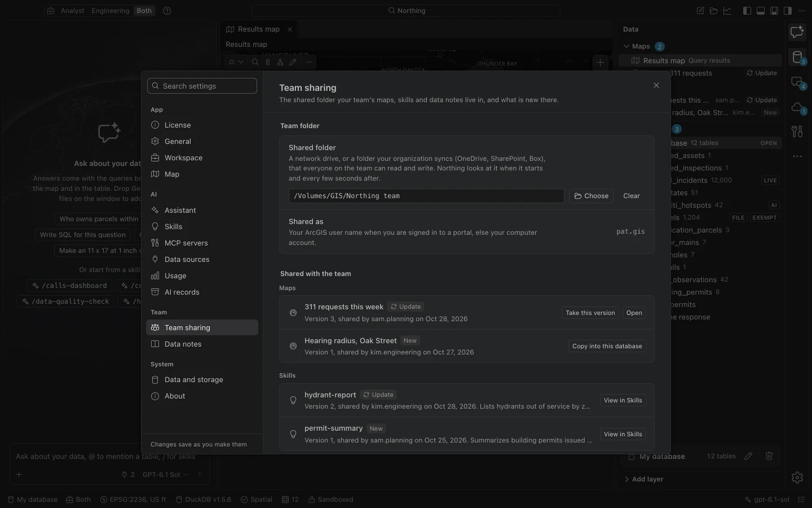The width and height of the screenshot is (812, 508).
Task: Click Take this version for 311 requests
Action: (x=590, y=313)
